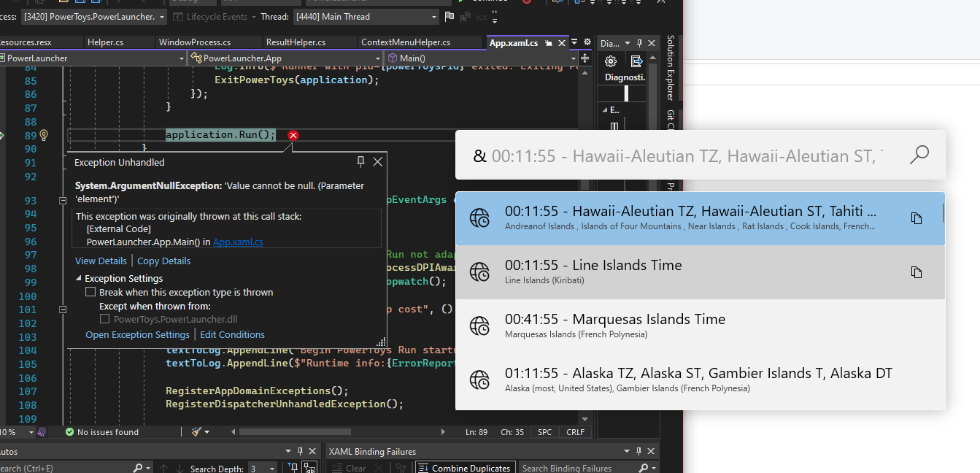Screen dimensions: 980x473
Task: Open the editor tab settings gear
Action: tap(586, 42)
